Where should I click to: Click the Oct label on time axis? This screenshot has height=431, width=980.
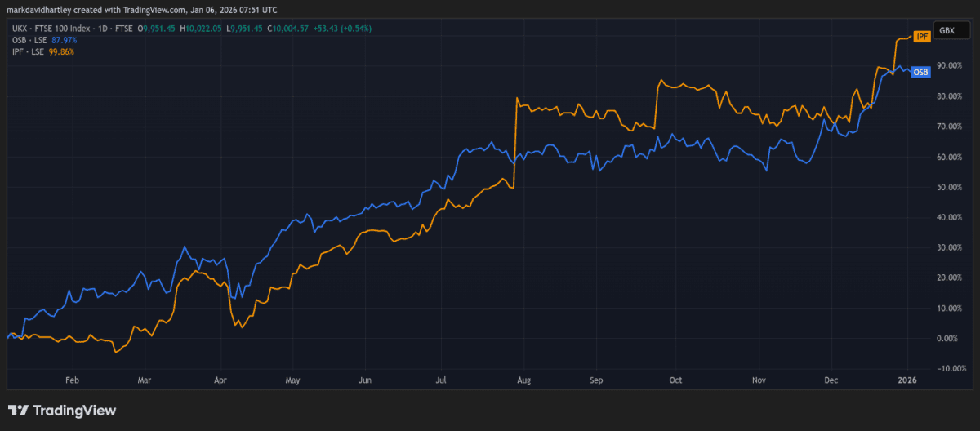click(x=675, y=380)
